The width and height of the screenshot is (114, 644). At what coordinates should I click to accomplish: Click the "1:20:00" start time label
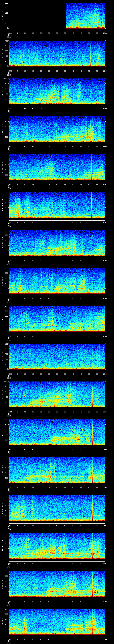pyautogui.click(x=9, y=450)
